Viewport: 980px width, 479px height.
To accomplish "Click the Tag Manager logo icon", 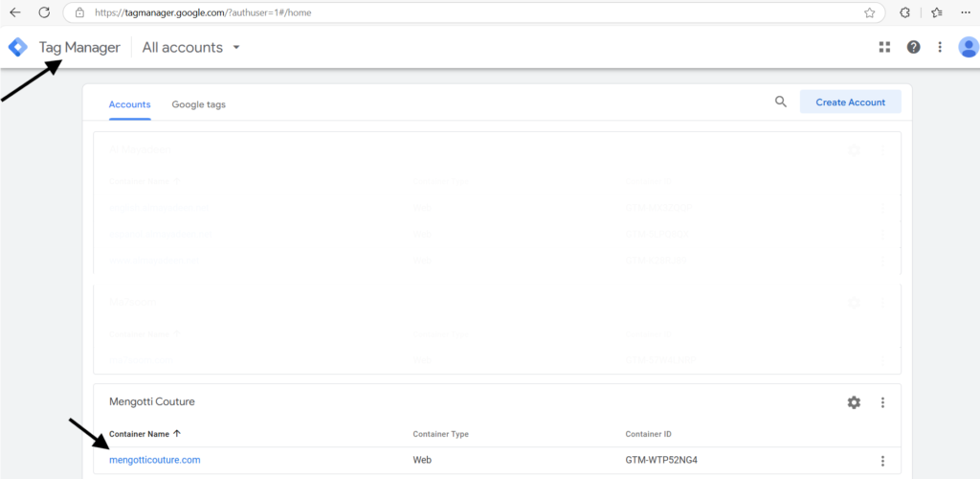I will click(x=17, y=47).
